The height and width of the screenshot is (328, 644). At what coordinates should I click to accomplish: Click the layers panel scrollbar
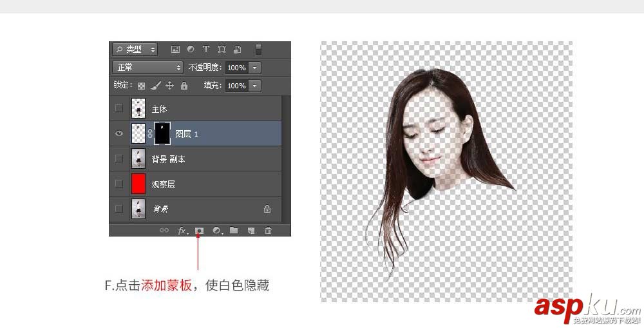click(x=286, y=159)
